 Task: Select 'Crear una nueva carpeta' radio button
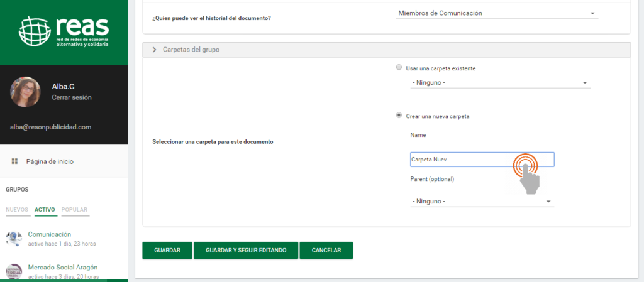[x=399, y=116]
